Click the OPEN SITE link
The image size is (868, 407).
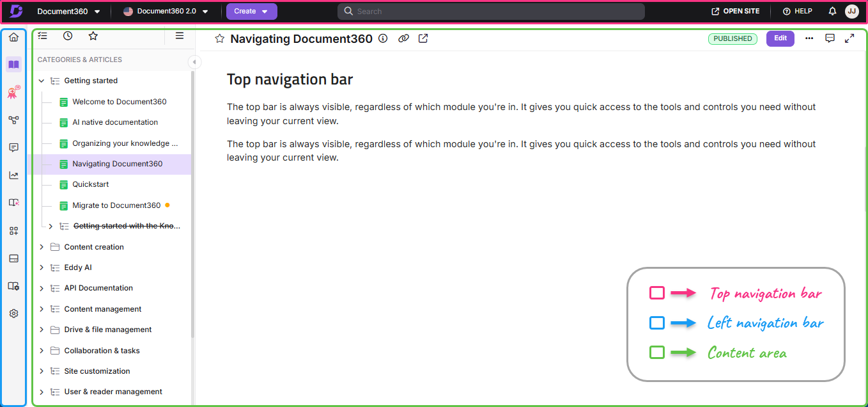click(x=736, y=12)
